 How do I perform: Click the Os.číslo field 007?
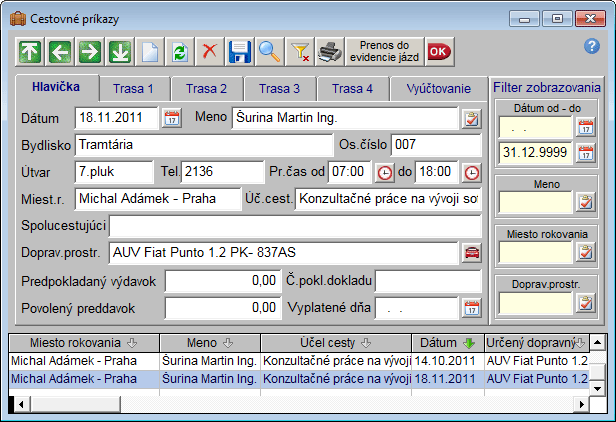(436, 145)
